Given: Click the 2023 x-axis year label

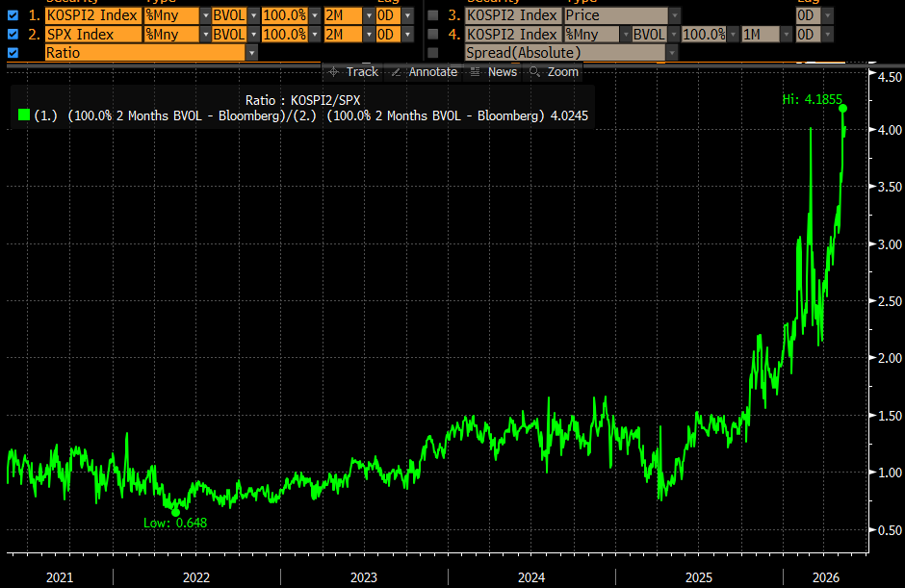Looking at the screenshot, I should coord(364,577).
